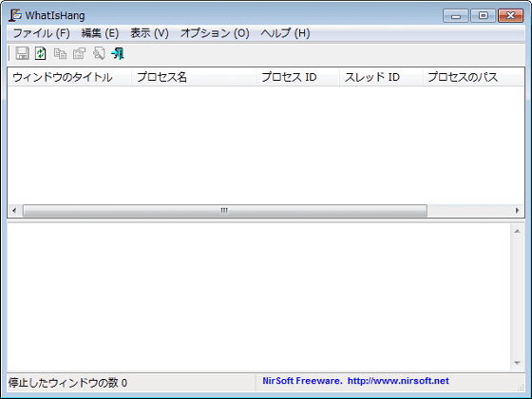Sort by プロセスのパス column header
The width and height of the screenshot is (532, 399).
473,77
